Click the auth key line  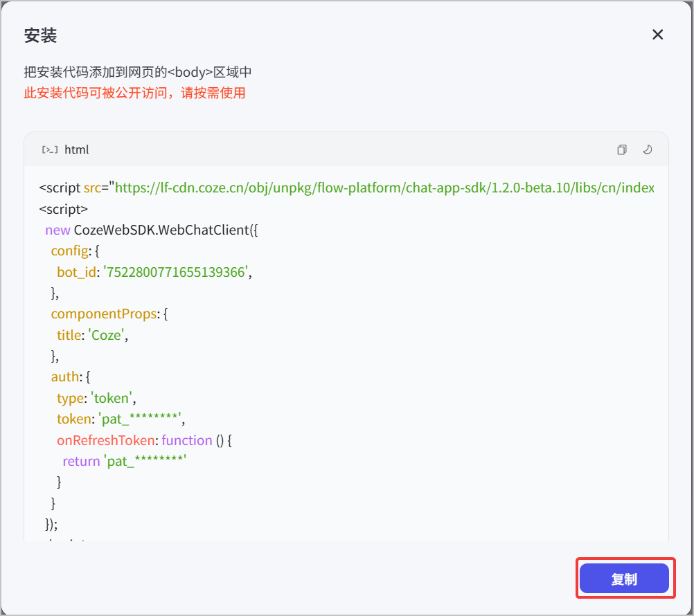(71, 377)
